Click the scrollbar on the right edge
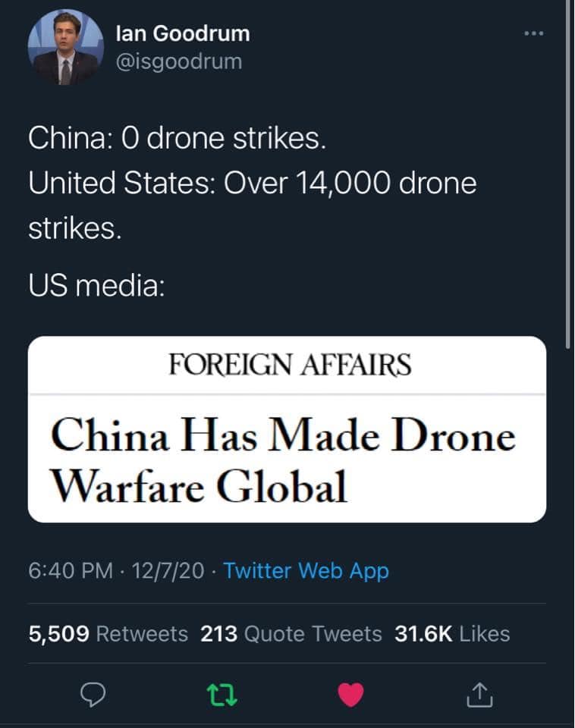This screenshot has width=575, height=728. [x=569, y=174]
